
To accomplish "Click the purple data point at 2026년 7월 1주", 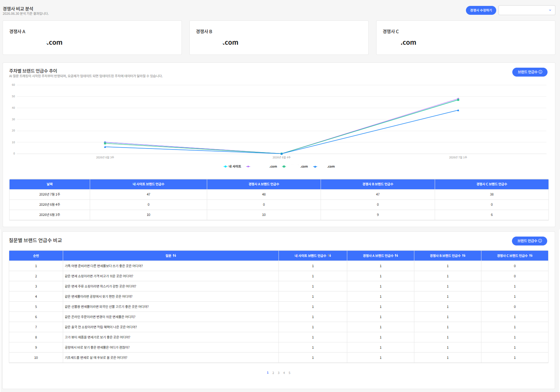I will [458, 98].
